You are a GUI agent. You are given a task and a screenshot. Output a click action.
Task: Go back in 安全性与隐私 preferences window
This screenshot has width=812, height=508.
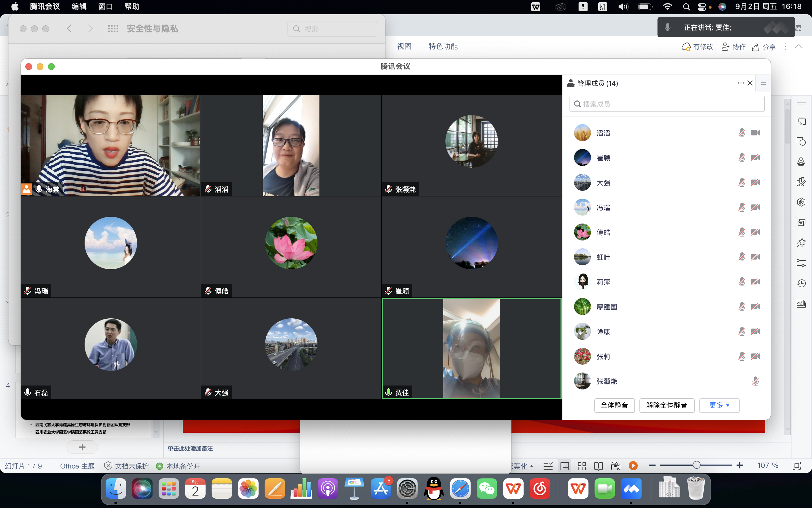69,29
